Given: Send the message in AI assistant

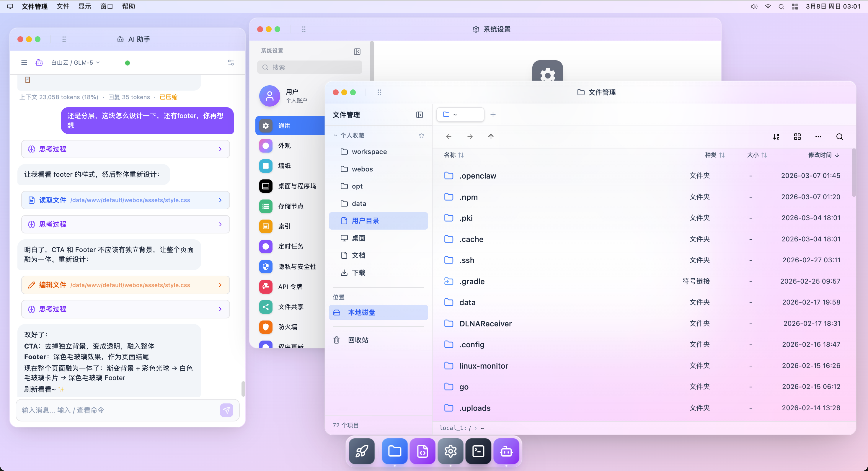Looking at the screenshot, I should [226, 410].
